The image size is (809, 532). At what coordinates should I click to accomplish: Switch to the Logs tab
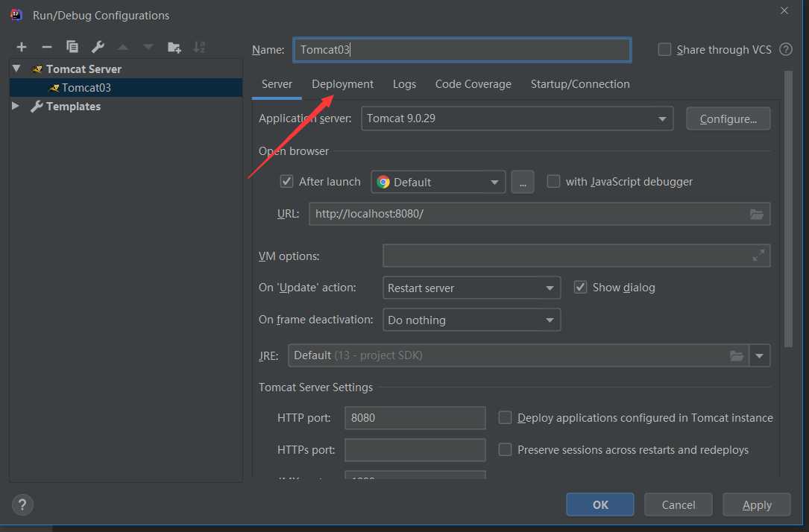click(404, 84)
